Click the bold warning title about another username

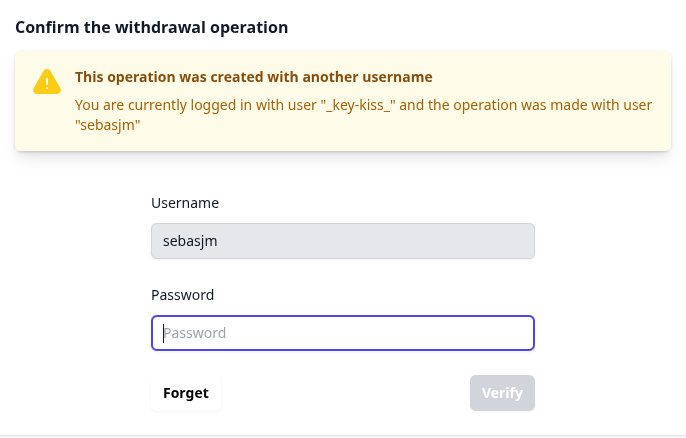pos(254,77)
